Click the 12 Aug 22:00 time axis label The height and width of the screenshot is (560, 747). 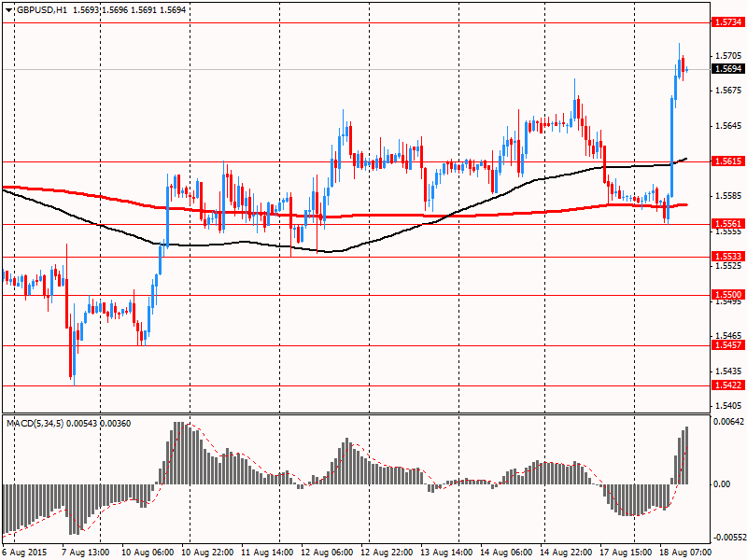pyautogui.click(x=387, y=553)
